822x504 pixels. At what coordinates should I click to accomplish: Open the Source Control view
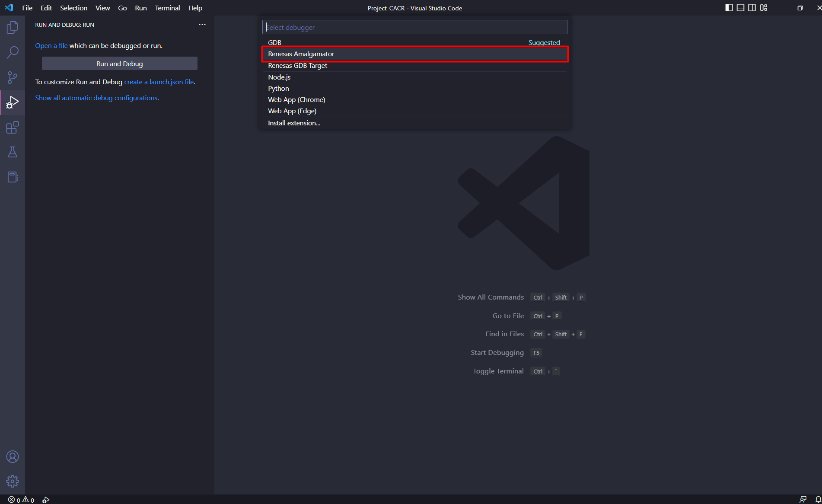pyautogui.click(x=13, y=78)
